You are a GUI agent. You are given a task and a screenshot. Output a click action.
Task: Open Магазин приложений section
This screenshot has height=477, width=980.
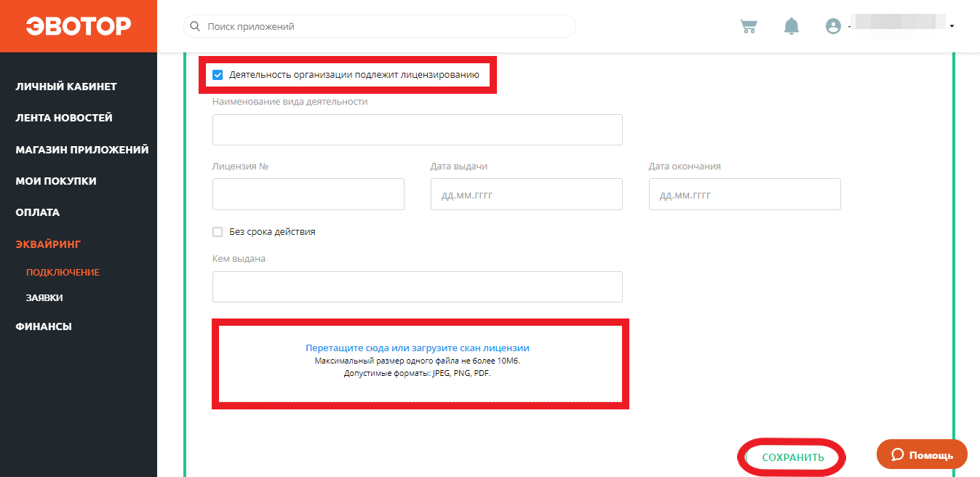pos(82,150)
